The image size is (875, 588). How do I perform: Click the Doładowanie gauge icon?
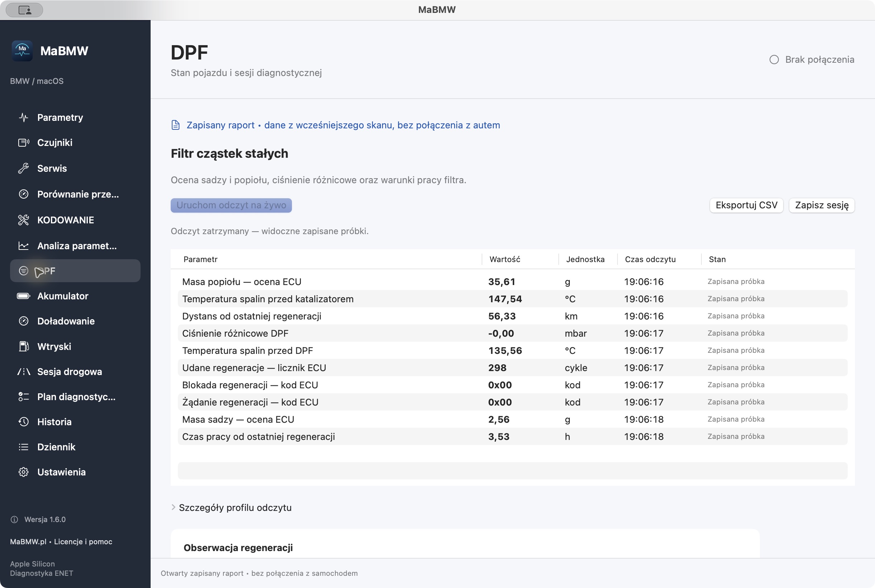pyautogui.click(x=23, y=321)
